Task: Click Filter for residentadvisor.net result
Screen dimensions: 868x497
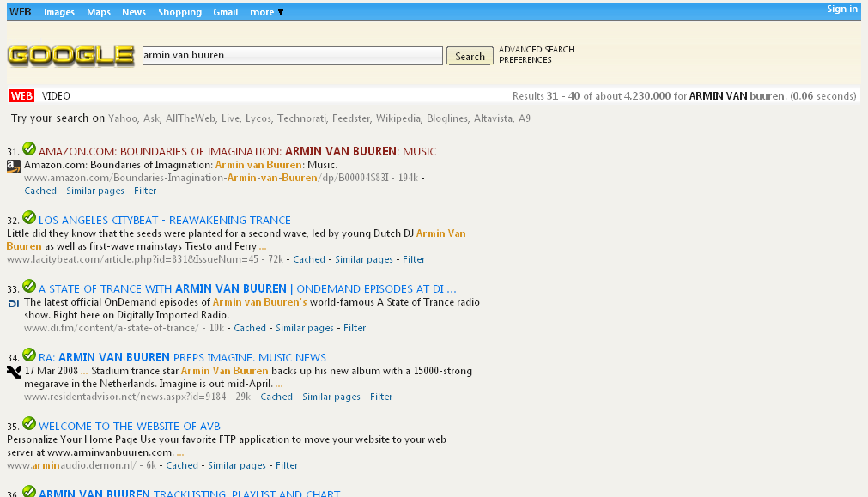Action: [381, 397]
